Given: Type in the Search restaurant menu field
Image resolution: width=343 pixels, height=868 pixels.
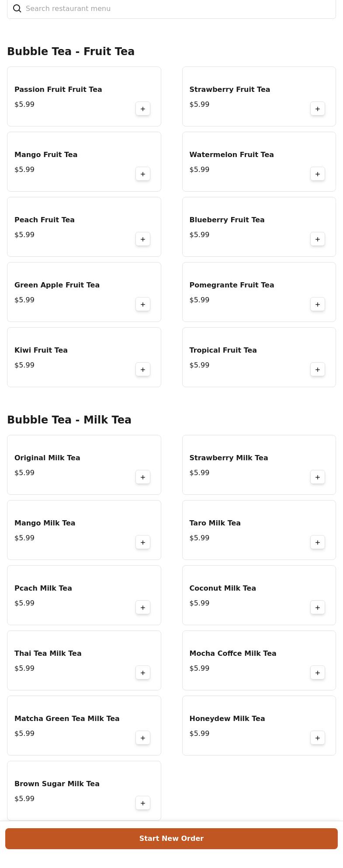Looking at the screenshot, I should click(x=175, y=9).
